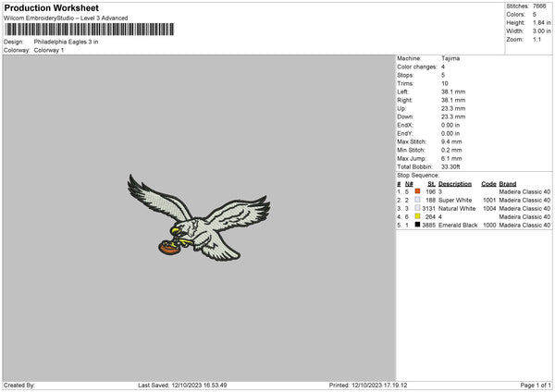Screen dimensions: 555x392
Task: Click the Production Worksheet title
Action: [51, 7]
